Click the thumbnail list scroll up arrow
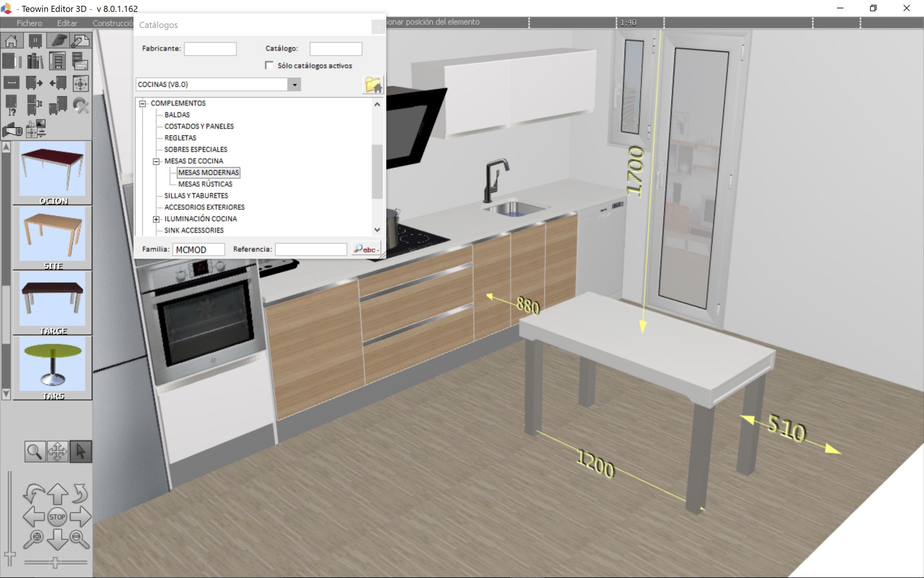 (6, 147)
